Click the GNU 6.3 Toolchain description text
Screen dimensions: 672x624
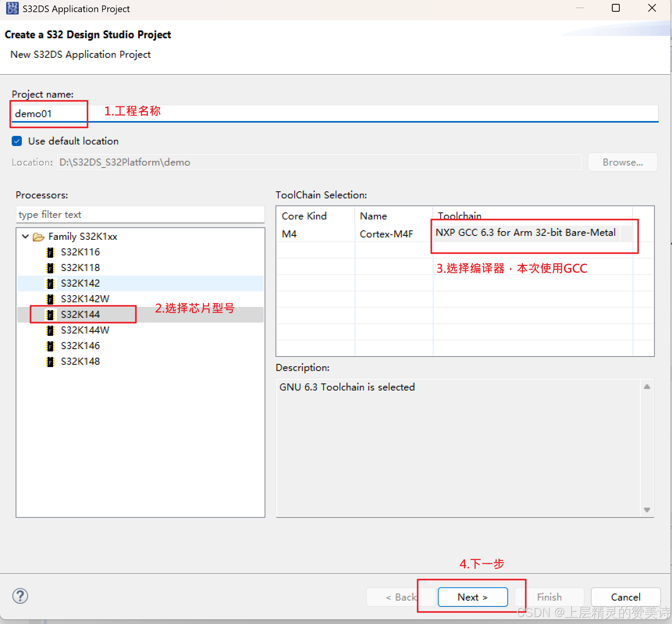(347, 387)
